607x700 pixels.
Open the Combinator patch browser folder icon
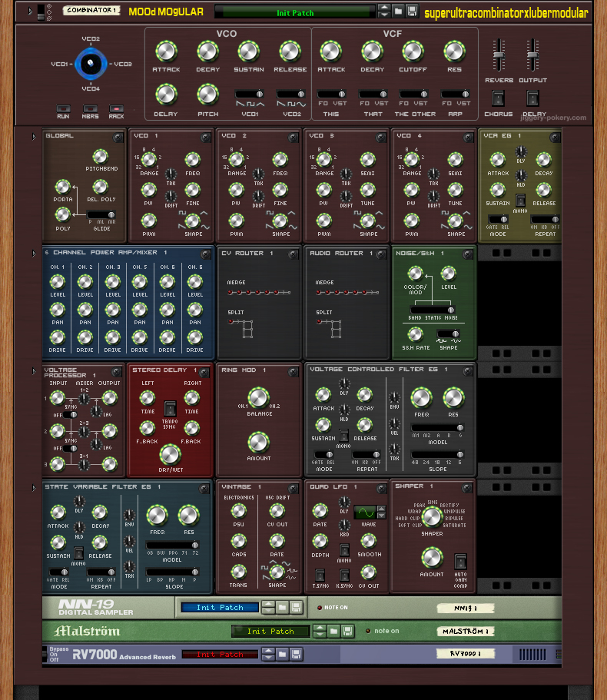398,12
